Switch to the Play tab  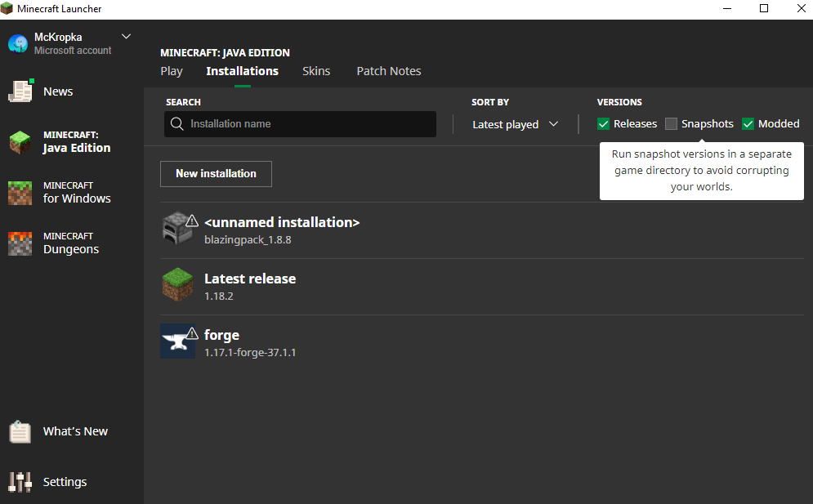click(x=172, y=71)
